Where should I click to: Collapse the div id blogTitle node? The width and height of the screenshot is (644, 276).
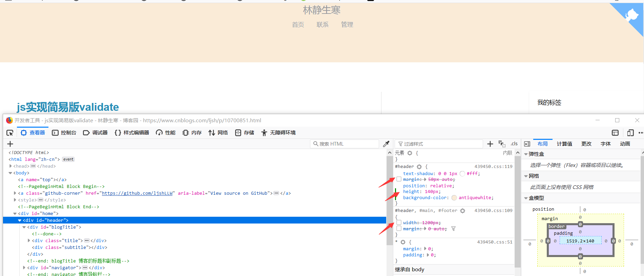[24, 227]
